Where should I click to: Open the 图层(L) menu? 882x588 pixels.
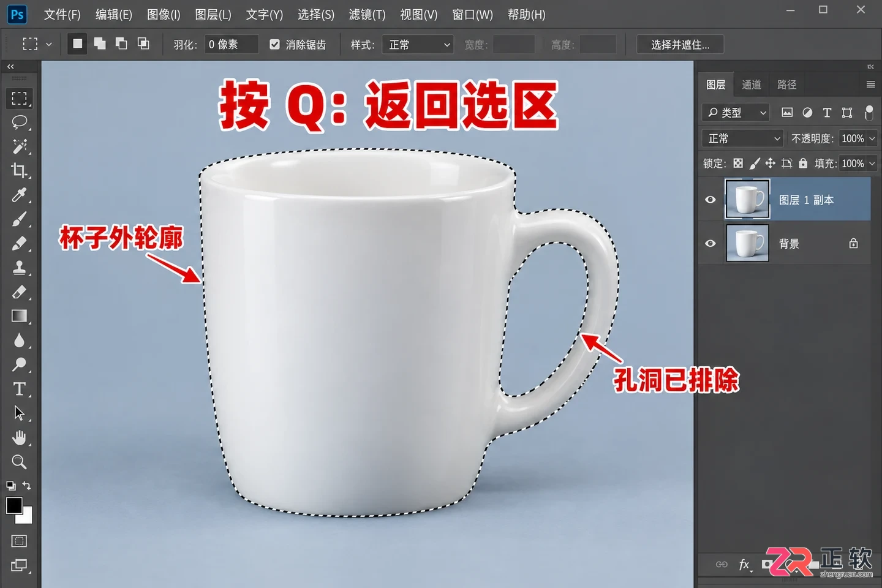213,15
